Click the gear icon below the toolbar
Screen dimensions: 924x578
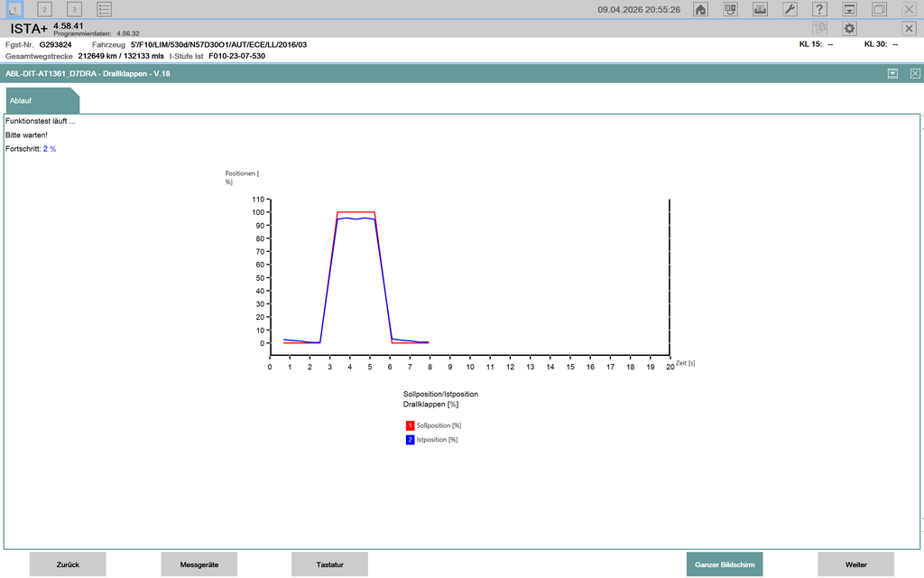[849, 28]
